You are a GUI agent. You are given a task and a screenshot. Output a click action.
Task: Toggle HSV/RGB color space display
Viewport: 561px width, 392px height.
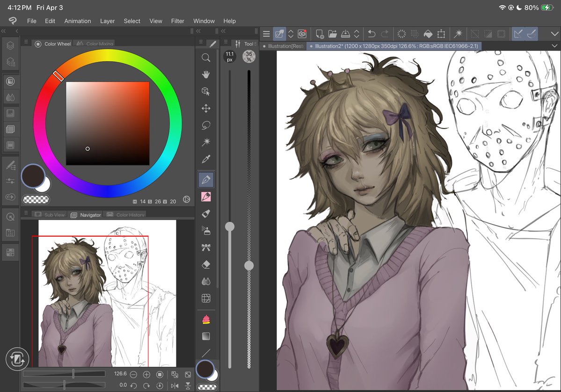pyautogui.click(x=186, y=200)
